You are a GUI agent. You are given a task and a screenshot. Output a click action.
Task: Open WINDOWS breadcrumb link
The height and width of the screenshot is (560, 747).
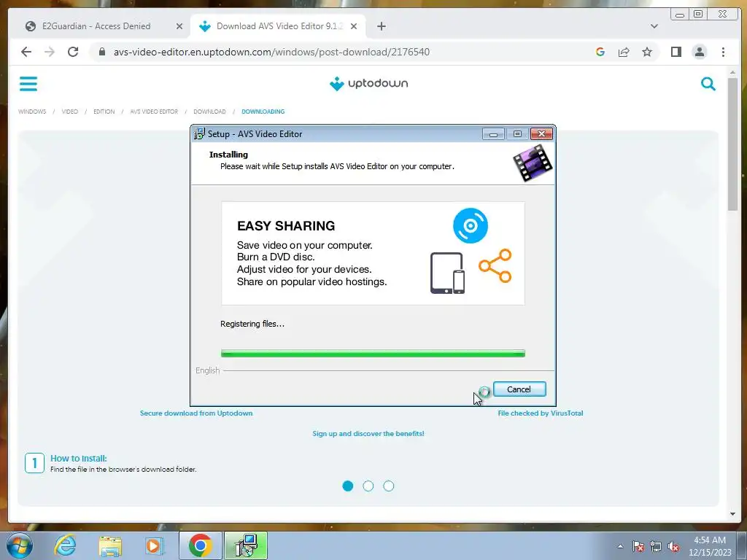pos(32,112)
